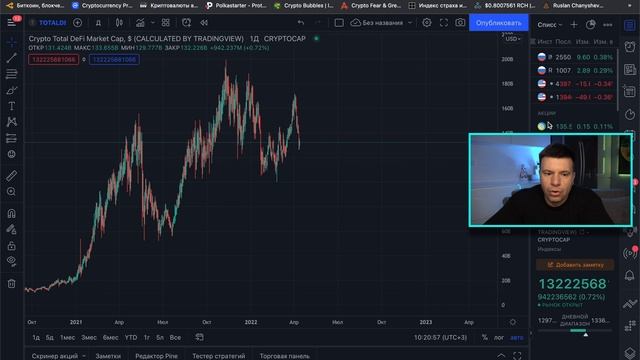Select the zoom in magnifier tool
The height and width of the screenshot is (360, 640).
(x=11, y=192)
